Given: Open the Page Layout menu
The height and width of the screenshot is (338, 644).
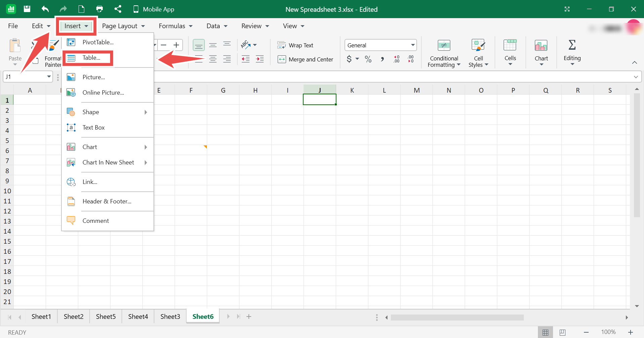Looking at the screenshot, I should pos(123,26).
